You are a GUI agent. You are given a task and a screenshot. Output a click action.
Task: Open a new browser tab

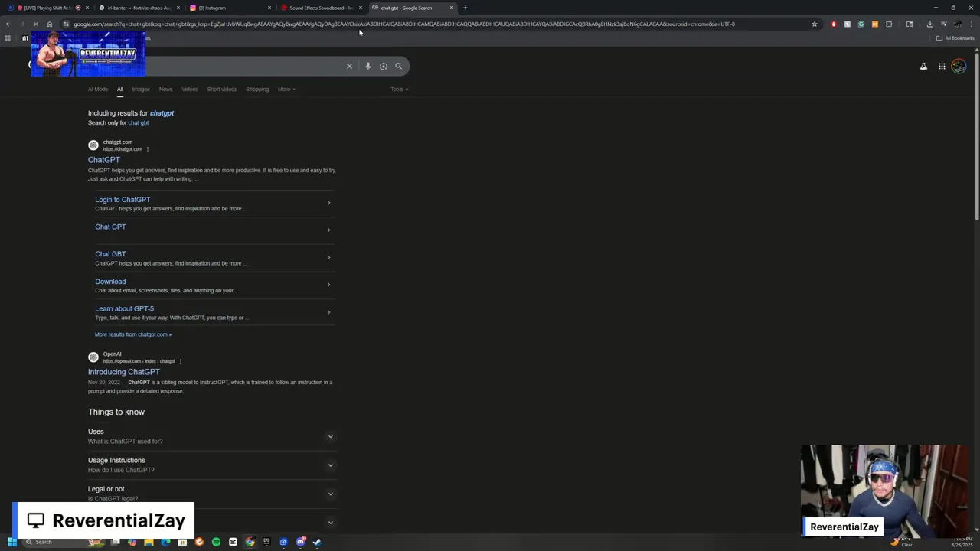coord(465,8)
